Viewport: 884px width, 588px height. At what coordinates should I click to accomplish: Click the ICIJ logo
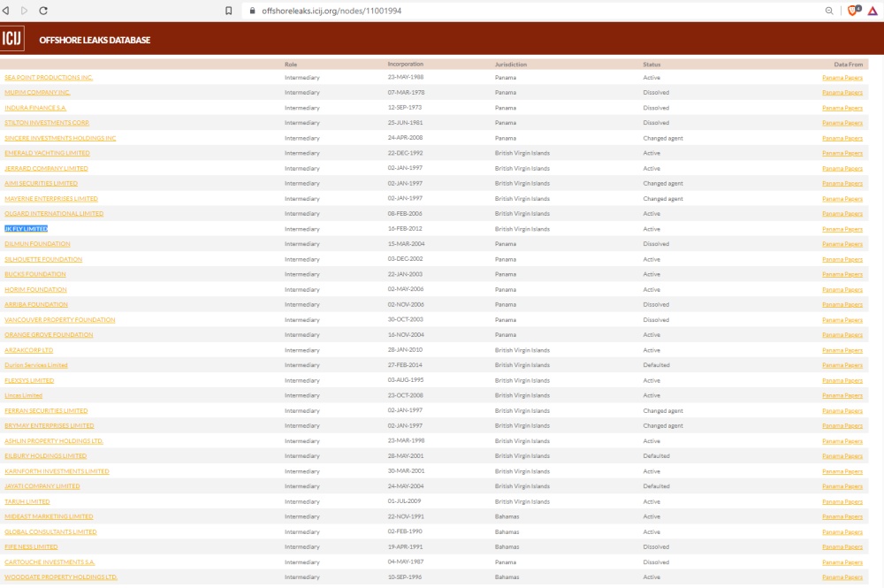12,39
